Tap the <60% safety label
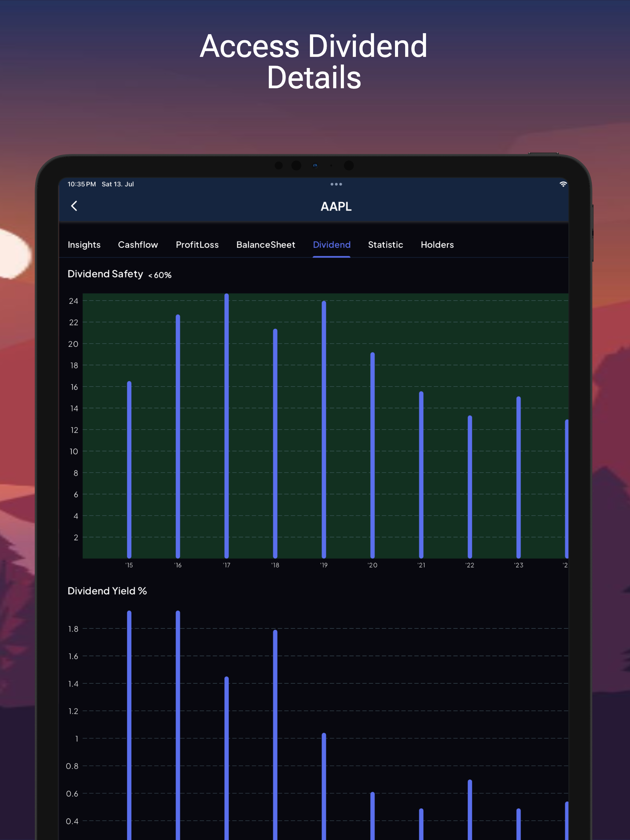This screenshot has width=630, height=840. (x=160, y=275)
